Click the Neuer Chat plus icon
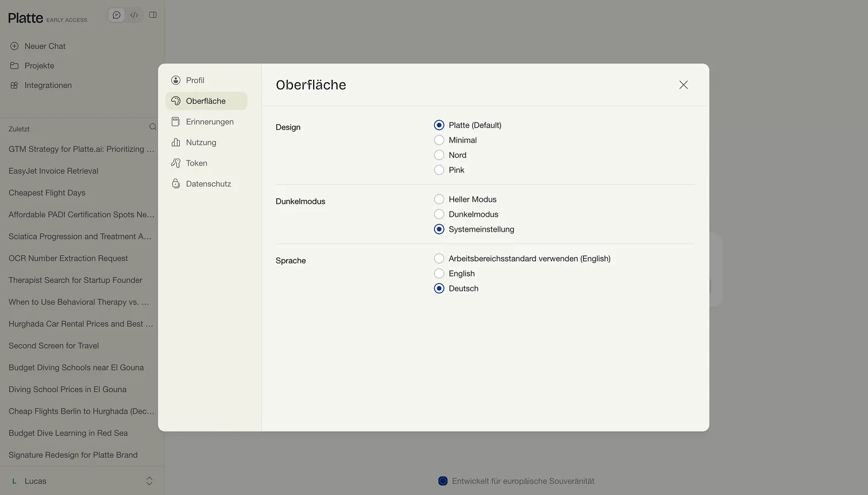 [14, 46]
